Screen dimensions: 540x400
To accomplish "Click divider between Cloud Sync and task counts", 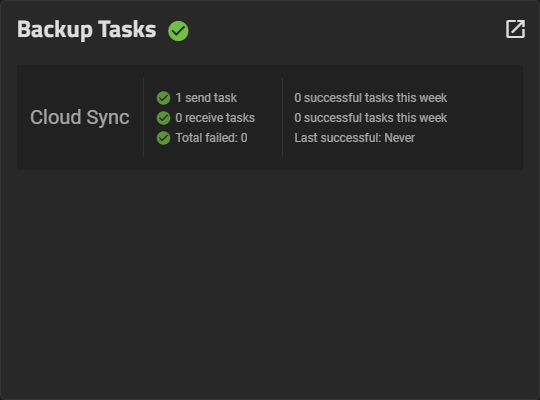I will click(143, 117).
